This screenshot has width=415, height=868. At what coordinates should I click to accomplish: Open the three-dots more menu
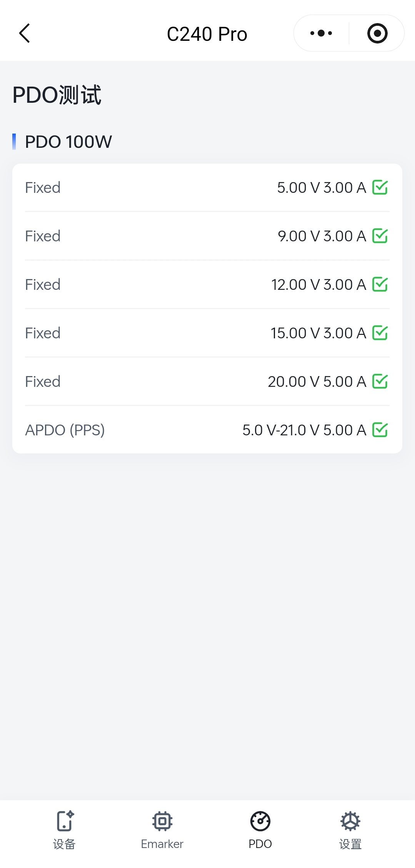tap(321, 33)
